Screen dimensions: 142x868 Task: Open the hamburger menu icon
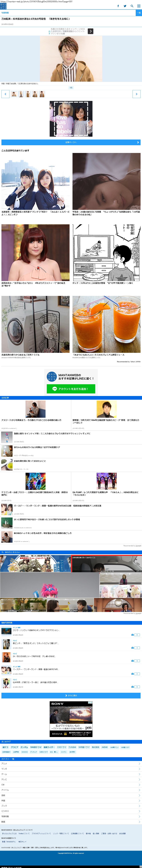point(139,6)
